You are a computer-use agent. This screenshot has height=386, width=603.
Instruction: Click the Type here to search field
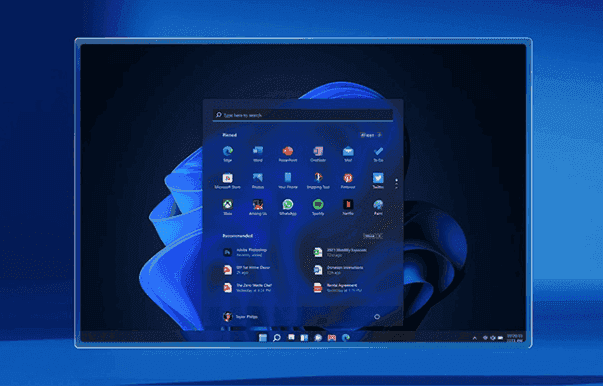click(x=303, y=115)
